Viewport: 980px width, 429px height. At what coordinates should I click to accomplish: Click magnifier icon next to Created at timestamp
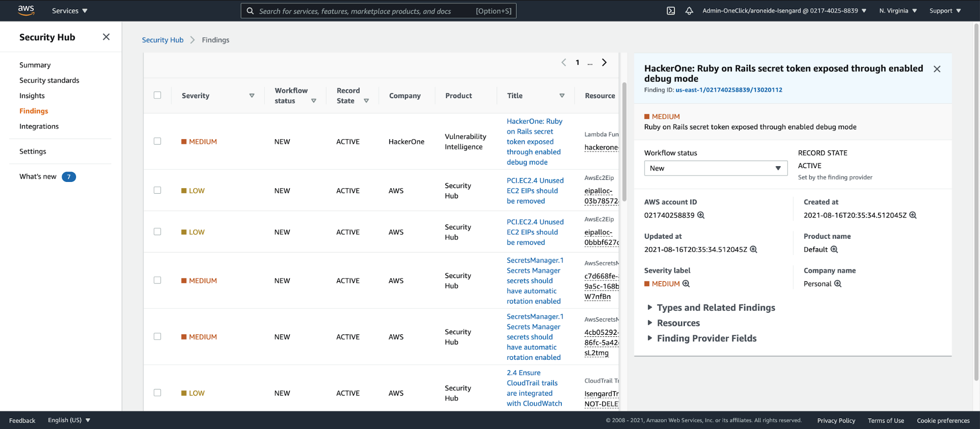913,215
